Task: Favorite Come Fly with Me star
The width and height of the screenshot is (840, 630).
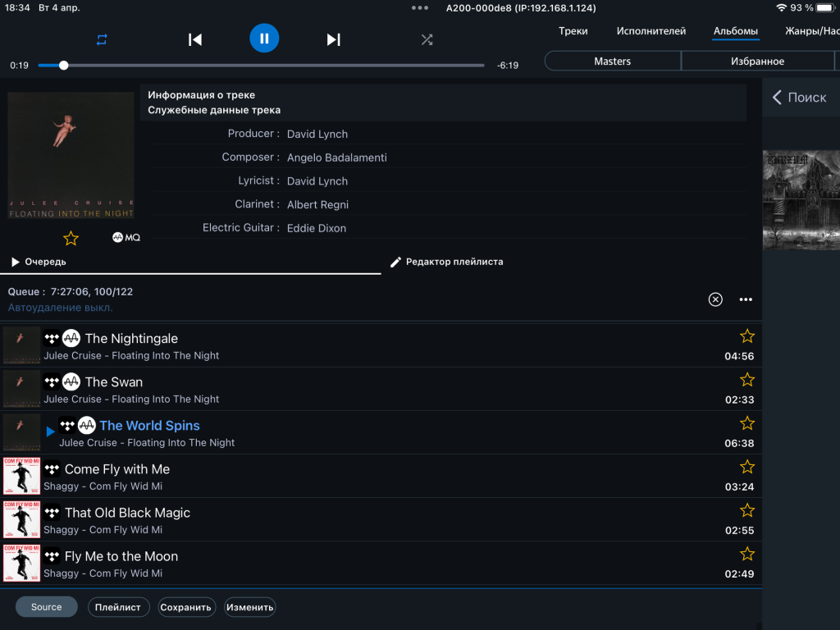Action: 746,467
